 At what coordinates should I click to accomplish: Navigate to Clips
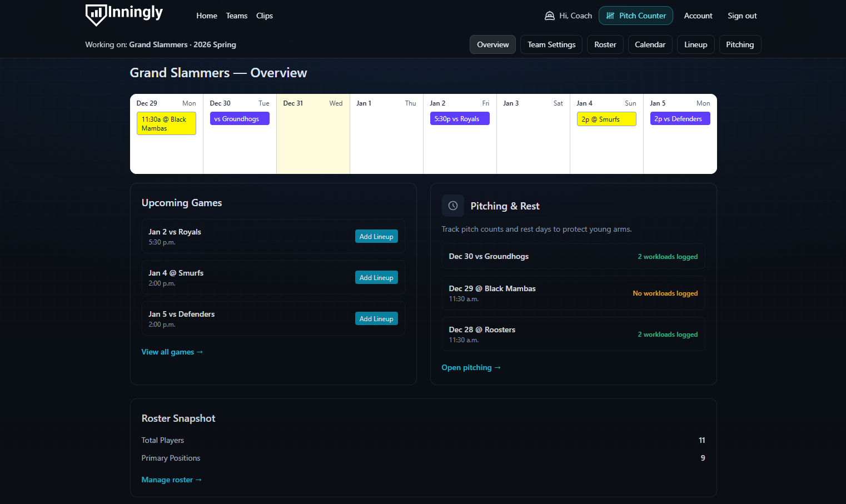coord(265,16)
